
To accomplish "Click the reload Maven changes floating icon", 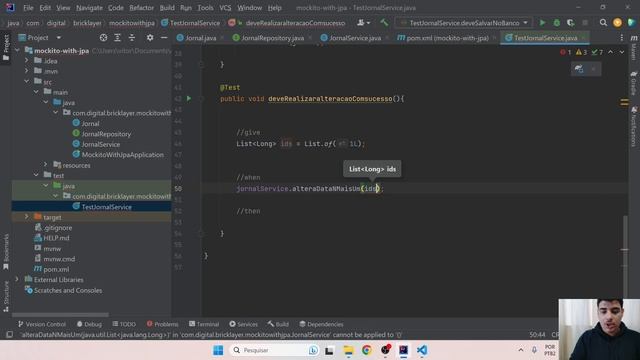I will click(579, 69).
